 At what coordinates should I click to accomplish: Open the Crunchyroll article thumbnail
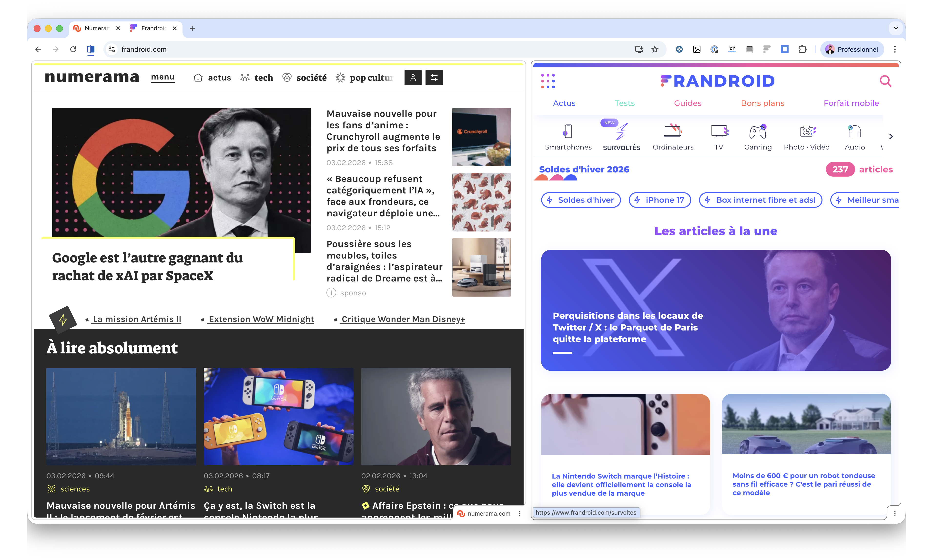[x=481, y=137]
